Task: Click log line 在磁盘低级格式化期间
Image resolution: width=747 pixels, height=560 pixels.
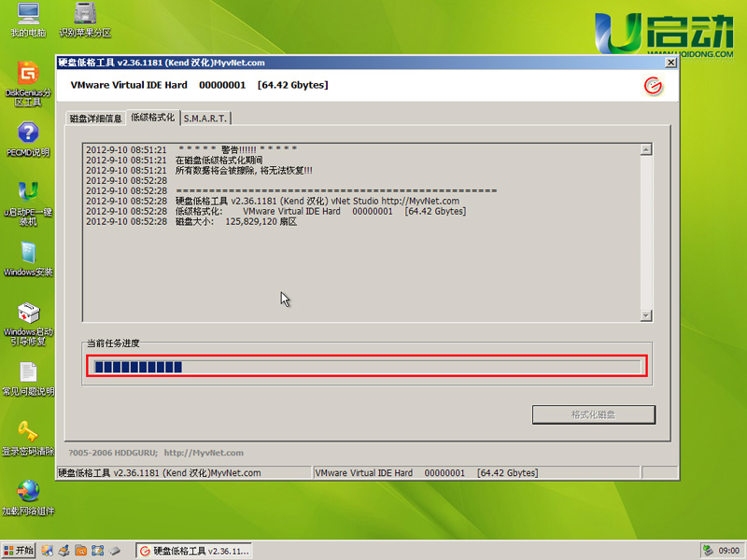Action: pos(175,160)
